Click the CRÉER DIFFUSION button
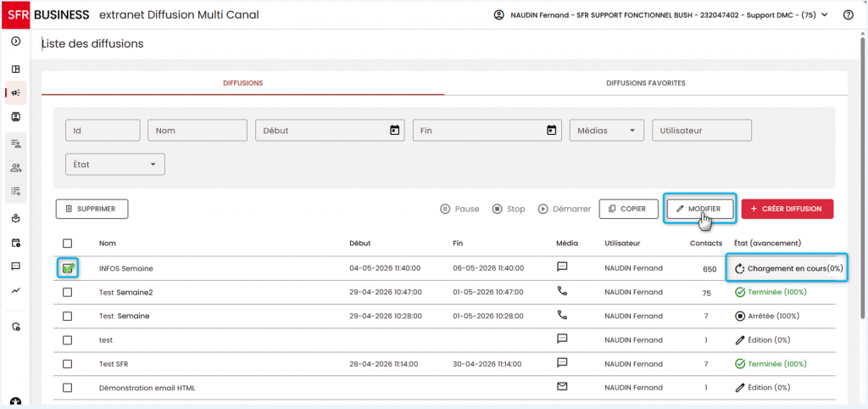The image size is (868, 409). (787, 209)
